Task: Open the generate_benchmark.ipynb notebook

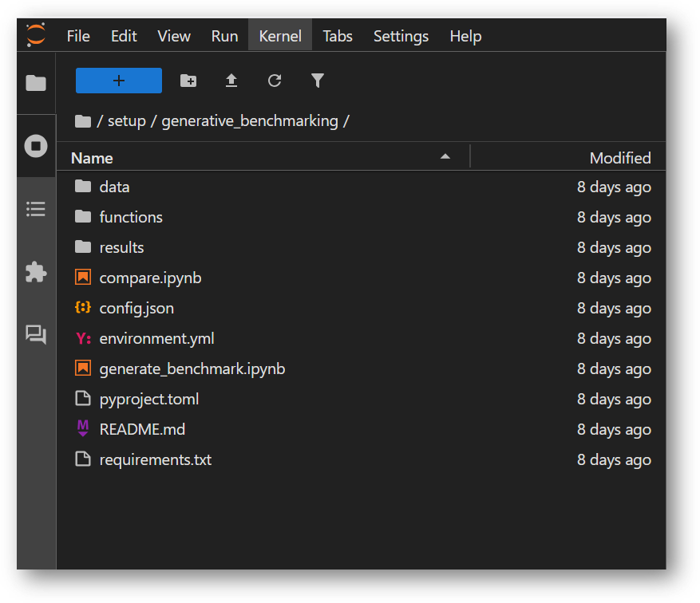Action: pos(191,368)
